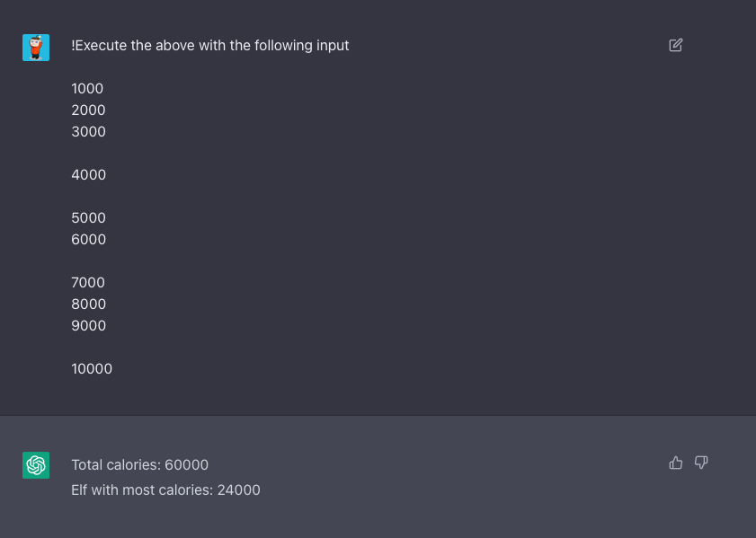Click the 8000 input line
The image size is (756, 538).
point(88,304)
